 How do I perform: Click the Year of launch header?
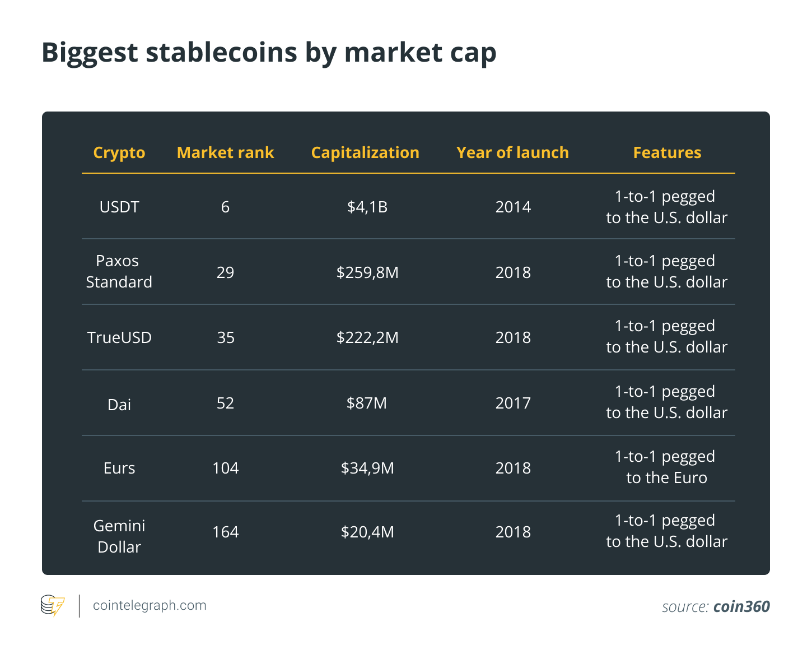pos(512,152)
